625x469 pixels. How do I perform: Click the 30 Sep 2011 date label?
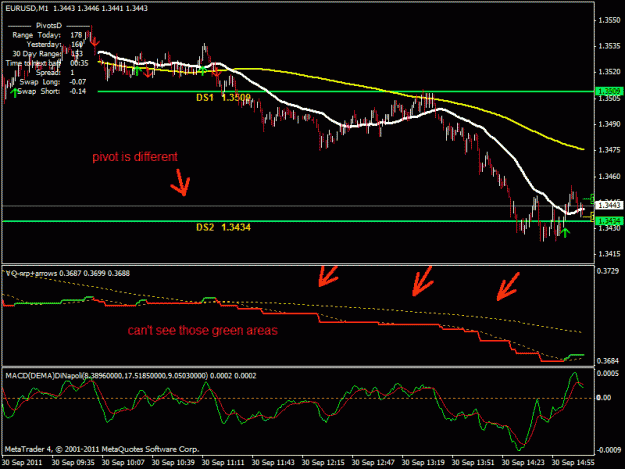pyautogui.click(x=22, y=463)
